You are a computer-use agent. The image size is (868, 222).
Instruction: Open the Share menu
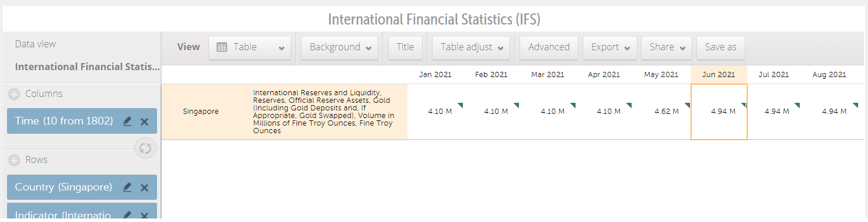point(667,48)
